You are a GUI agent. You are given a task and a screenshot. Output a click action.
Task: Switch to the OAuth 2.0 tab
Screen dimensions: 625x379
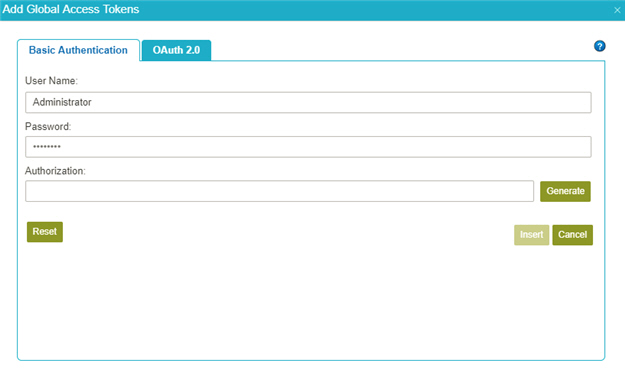pyautogui.click(x=176, y=50)
